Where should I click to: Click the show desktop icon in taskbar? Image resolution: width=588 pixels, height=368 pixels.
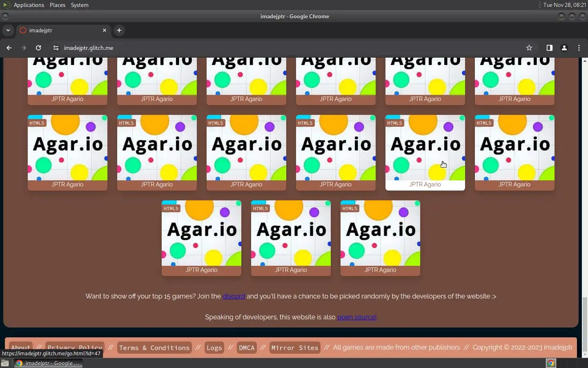5,363
